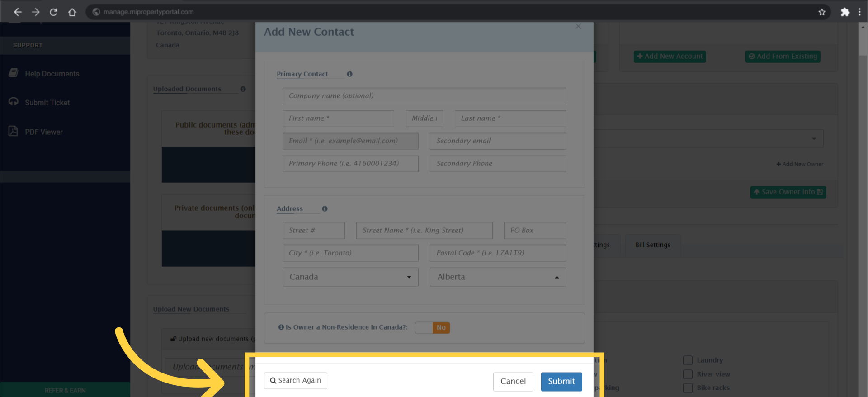Toggle Is Owner a Non-Residence switch to Yes
Viewport: 868px width, 397px height.
424,327
